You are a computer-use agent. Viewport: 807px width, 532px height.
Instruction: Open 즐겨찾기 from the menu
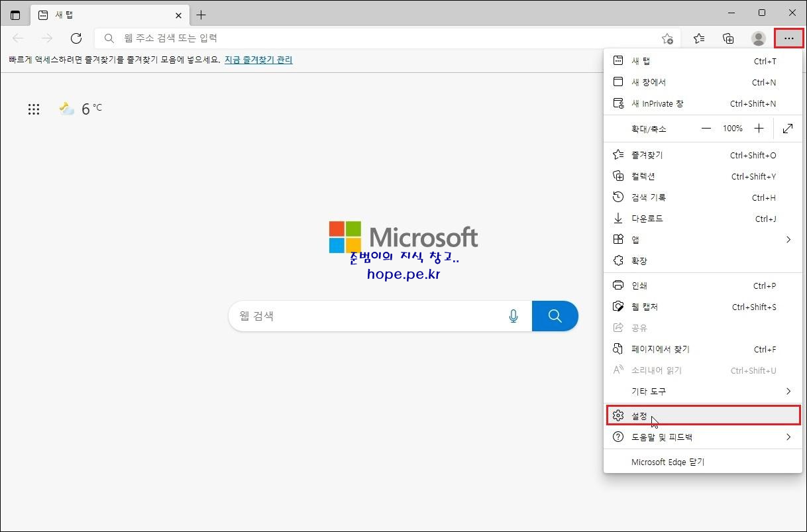[x=702, y=155]
